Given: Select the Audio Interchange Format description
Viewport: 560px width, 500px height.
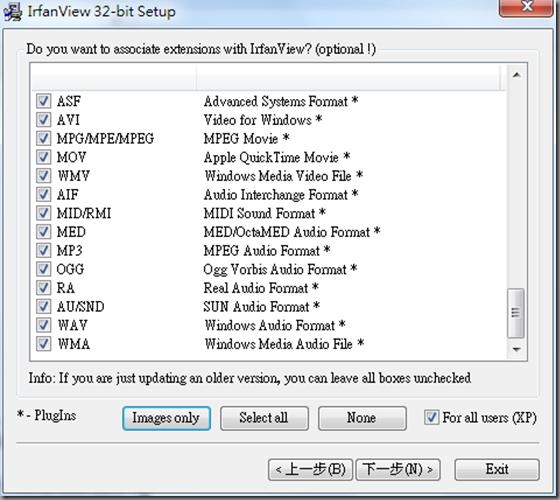Looking at the screenshot, I should pyautogui.click(x=281, y=195).
